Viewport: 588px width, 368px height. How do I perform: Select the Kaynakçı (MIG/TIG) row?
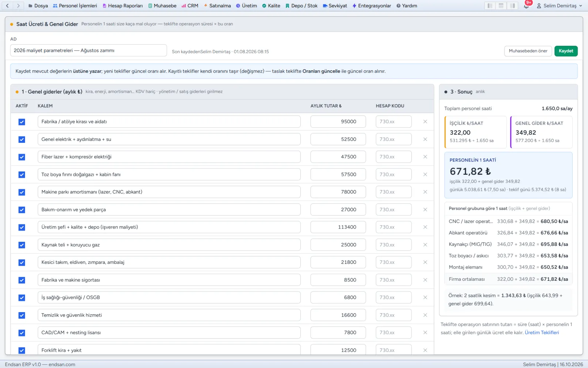point(508,244)
